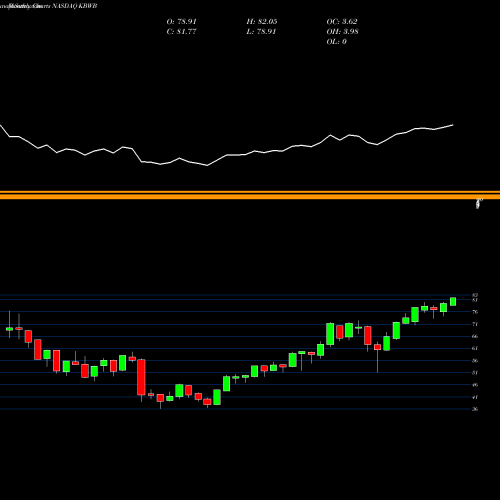This screenshot has height=500, width=500.
Task: Click the 61 price axis label
Action: (475, 348)
